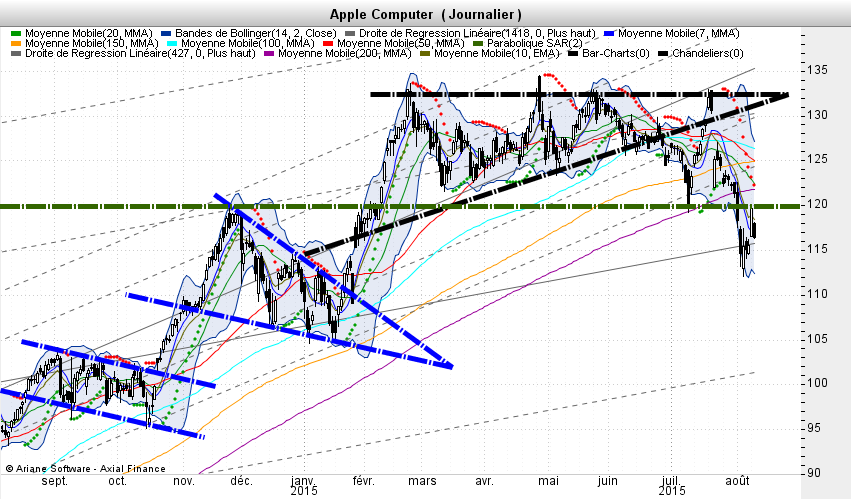Select the Droite de Regression Linéaire(1418, 0, Plus haut) legend label
Screen dimensions: 851x499
(477, 34)
